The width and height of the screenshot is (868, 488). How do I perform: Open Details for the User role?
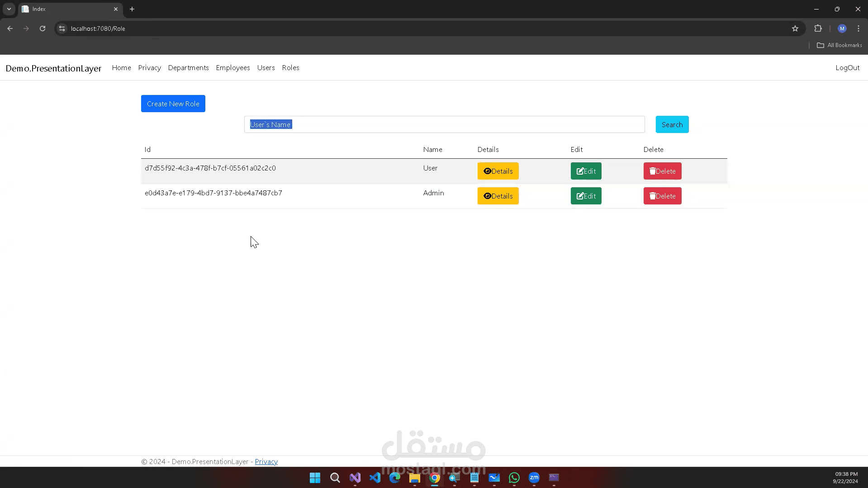[x=498, y=171]
